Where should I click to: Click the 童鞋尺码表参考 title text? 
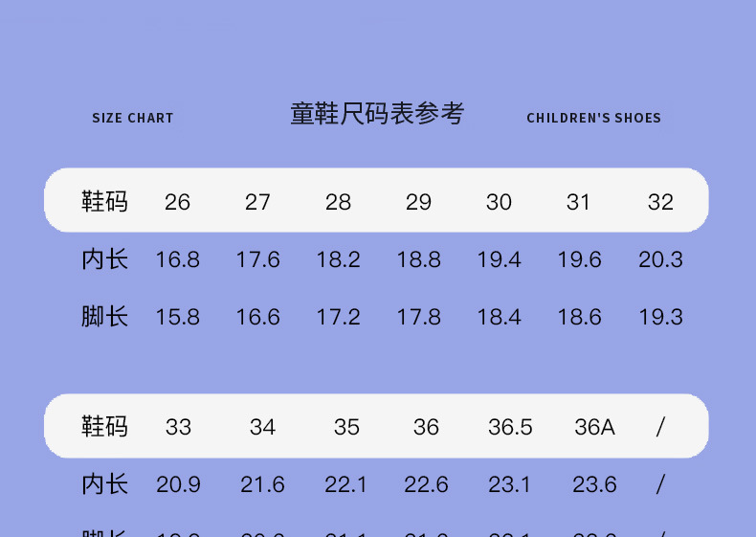[377, 115]
